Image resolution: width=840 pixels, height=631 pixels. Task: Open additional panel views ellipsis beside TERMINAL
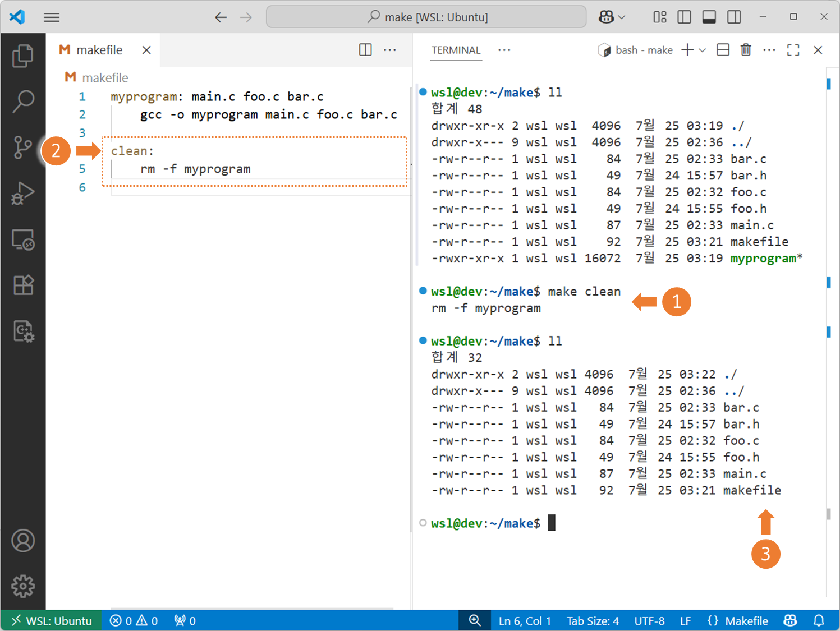point(504,50)
